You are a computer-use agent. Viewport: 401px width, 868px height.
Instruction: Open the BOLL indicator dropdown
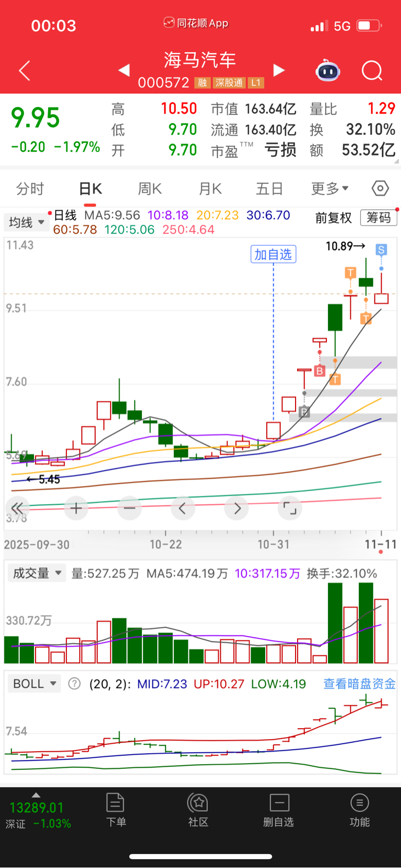[x=34, y=684]
